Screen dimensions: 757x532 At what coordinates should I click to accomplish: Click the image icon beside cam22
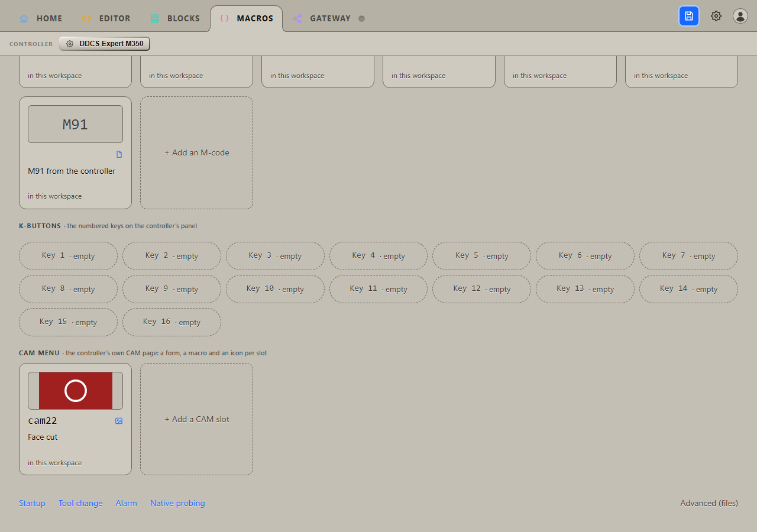pos(119,421)
